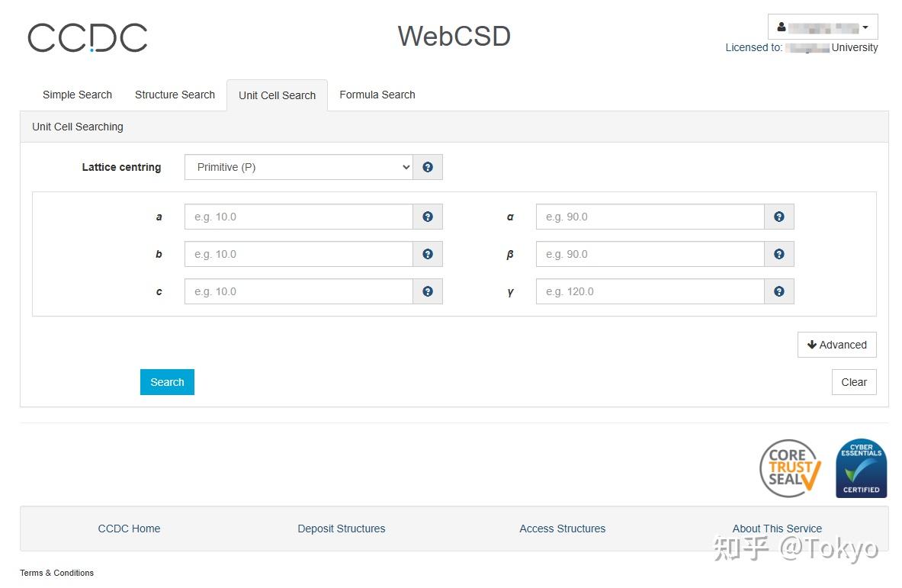Image resolution: width=902 pixels, height=588 pixels.
Task: Select the Unit Cell Search tab
Action: [x=278, y=95]
